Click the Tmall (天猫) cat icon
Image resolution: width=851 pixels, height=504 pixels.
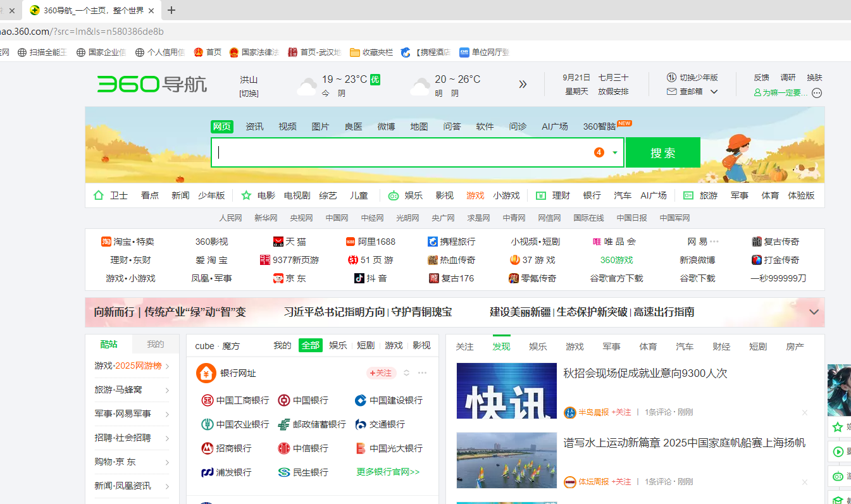pyautogui.click(x=278, y=241)
